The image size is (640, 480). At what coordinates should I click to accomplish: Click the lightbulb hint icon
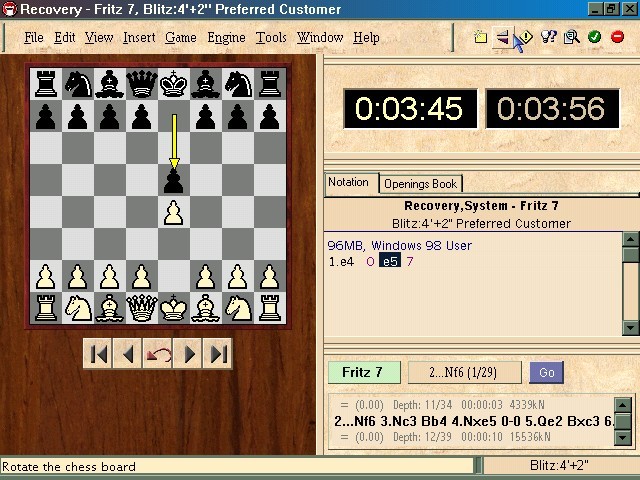point(548,37)
